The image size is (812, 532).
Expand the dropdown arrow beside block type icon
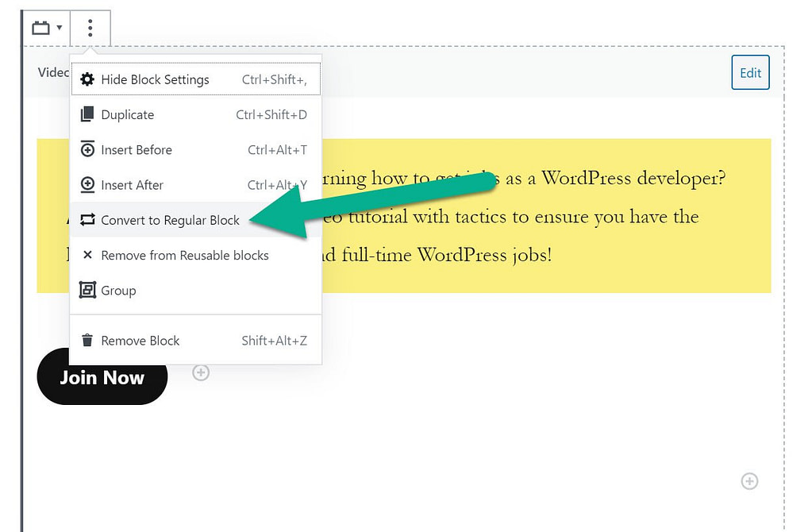click(x=60, y=29)
